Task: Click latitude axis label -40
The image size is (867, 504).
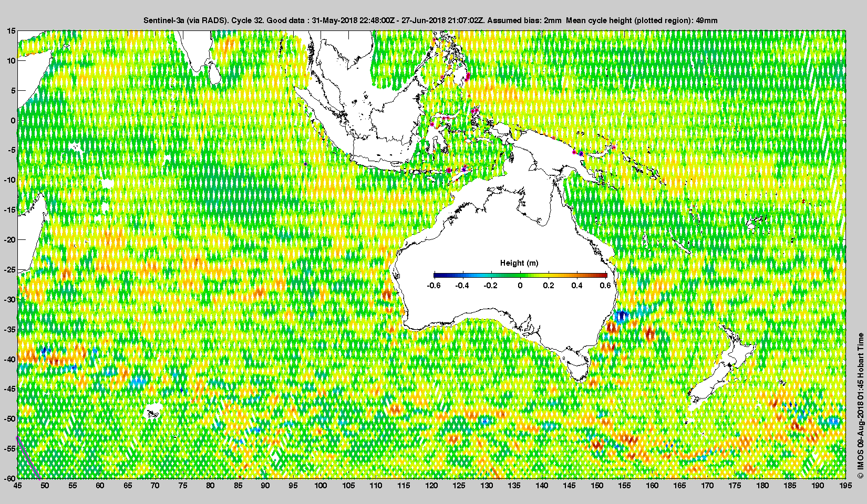Action: [10, 360]
